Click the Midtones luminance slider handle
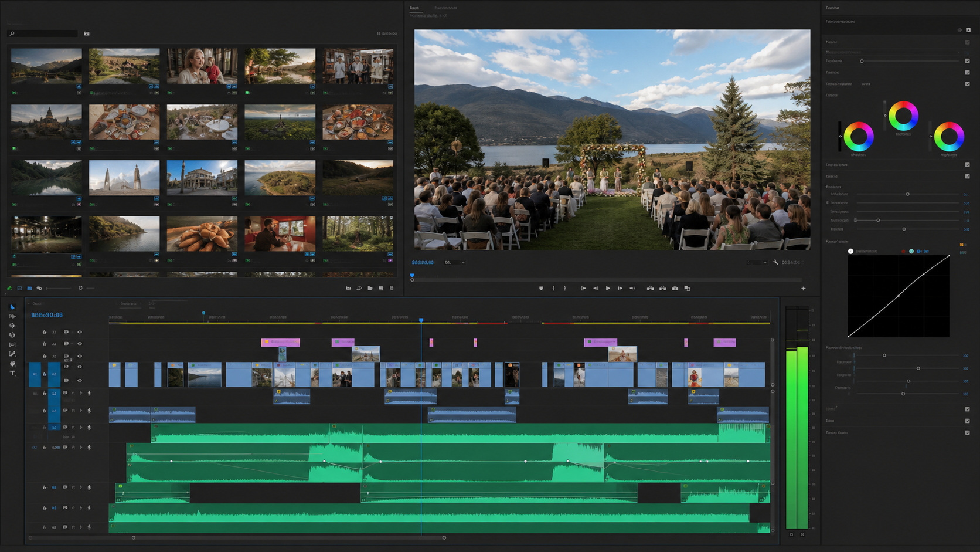The height and width of the screenshot is (552, 980). pyautogui.click(x=885, y=115)
